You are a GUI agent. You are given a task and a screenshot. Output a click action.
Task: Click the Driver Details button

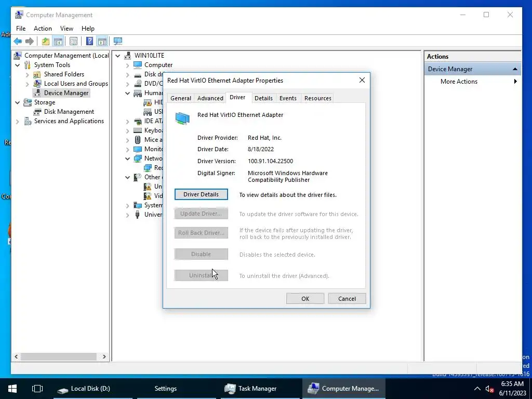pos(201,194)
